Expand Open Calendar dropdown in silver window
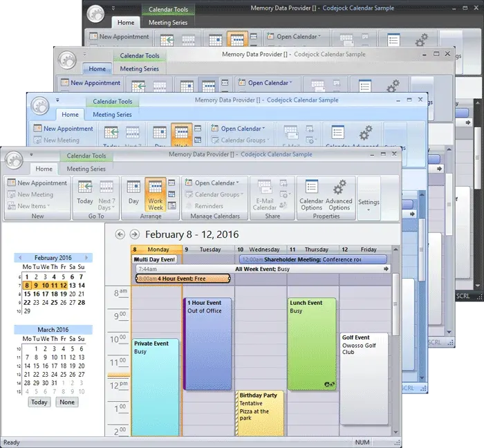 (x=291, y=82)
